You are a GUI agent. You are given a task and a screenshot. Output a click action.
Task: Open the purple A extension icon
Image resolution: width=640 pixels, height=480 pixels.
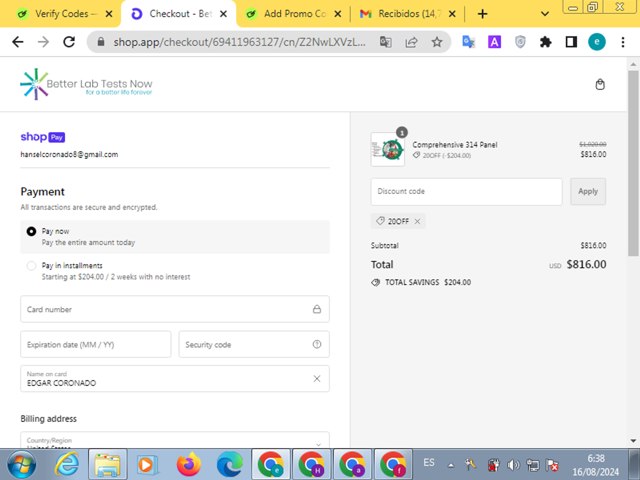tap(494, 42)
